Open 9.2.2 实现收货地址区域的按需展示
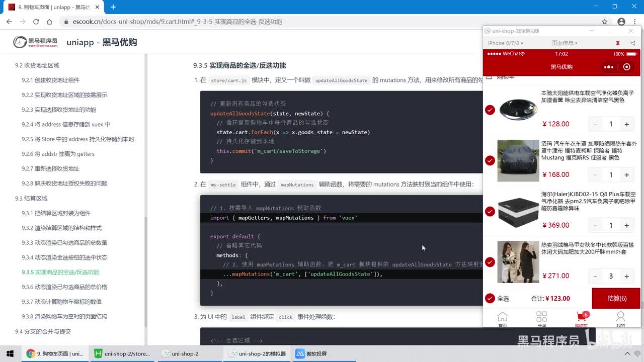644x362 pixels. 64,95
